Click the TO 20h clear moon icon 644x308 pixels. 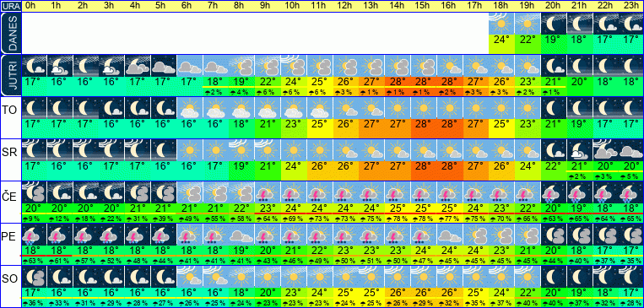[554, 108]
